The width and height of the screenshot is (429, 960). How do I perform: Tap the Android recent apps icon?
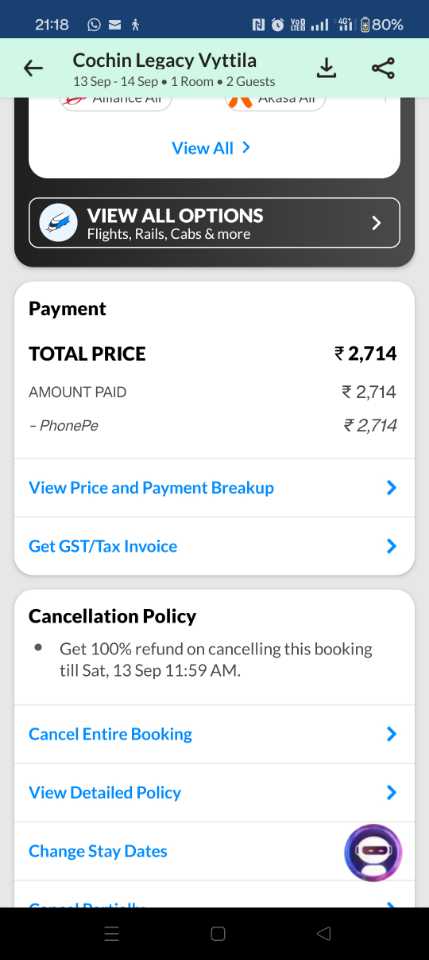coord(111,933)
